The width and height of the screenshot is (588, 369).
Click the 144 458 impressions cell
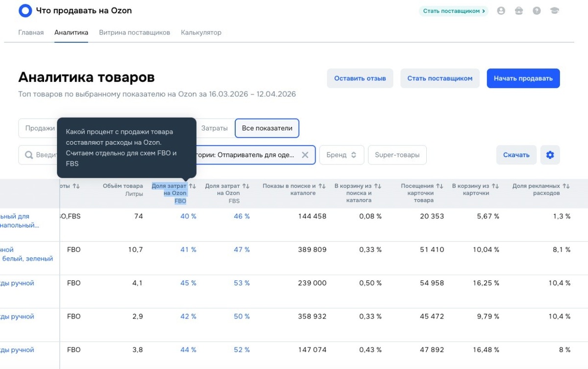[312, 216]
